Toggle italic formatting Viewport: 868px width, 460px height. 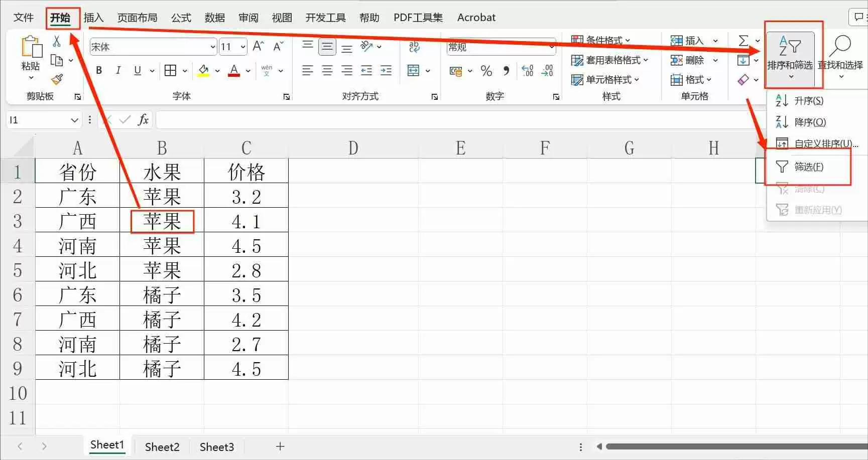click(118, 70)
